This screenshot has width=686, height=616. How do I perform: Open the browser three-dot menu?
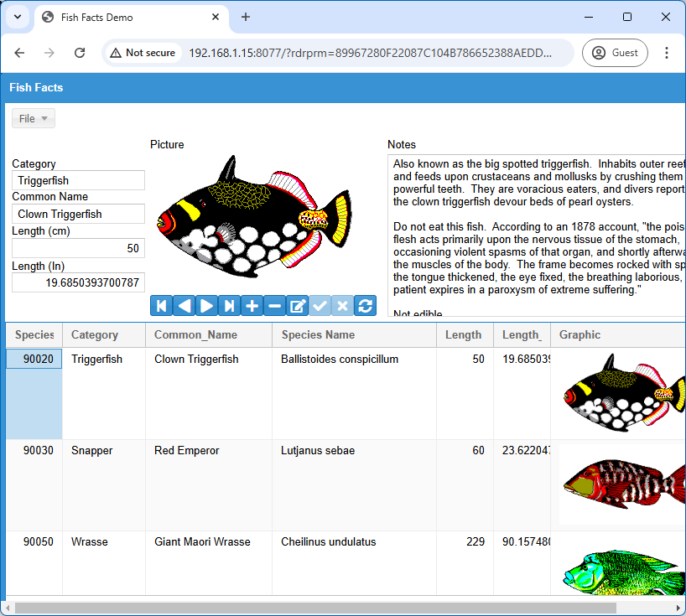click(x=667, y=53)
